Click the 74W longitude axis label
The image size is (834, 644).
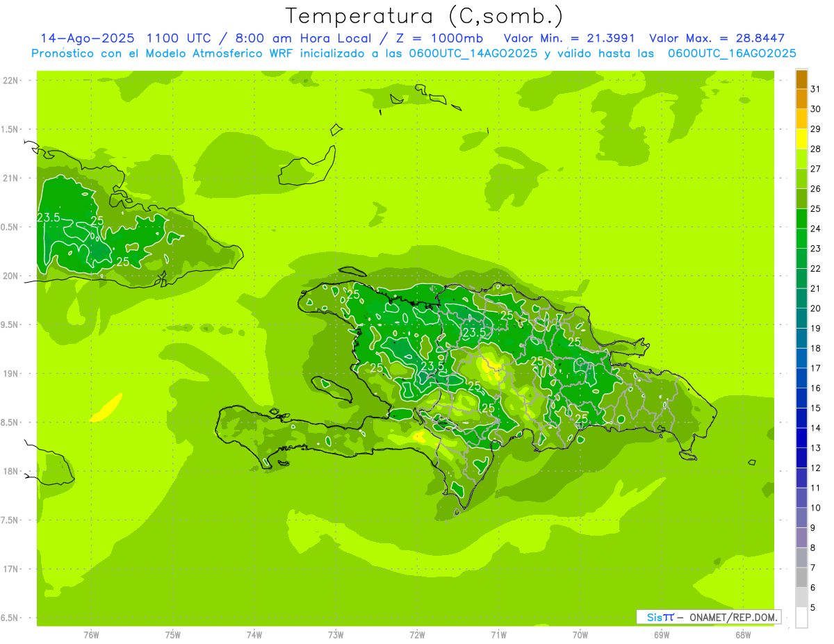(254, 635)
